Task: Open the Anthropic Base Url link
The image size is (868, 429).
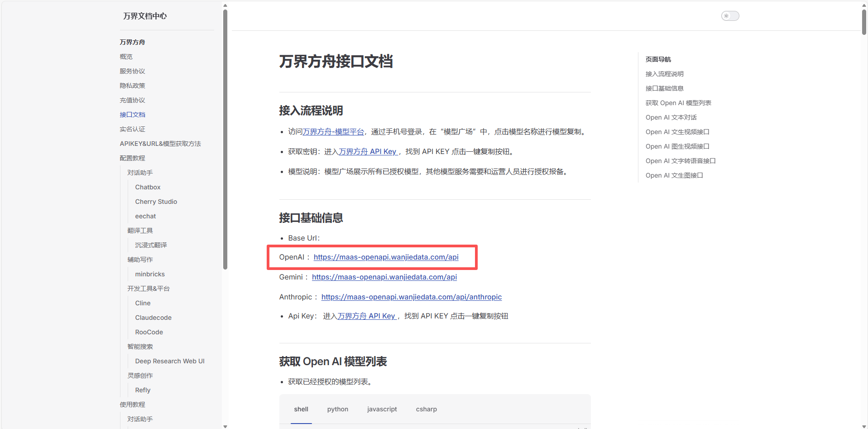Action: click(411, 297)
